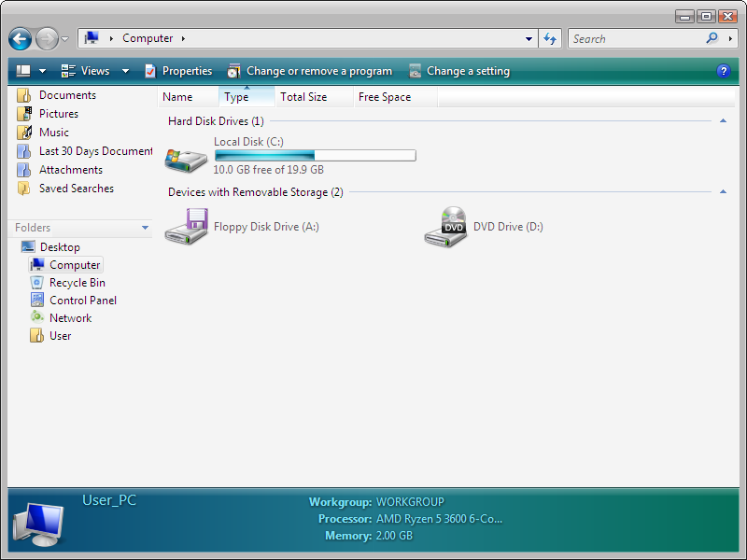Image resolution: width=747 pixels, height=560 pixels.
Task: Open Documents favorite link
Action: (x=67, y=95)
